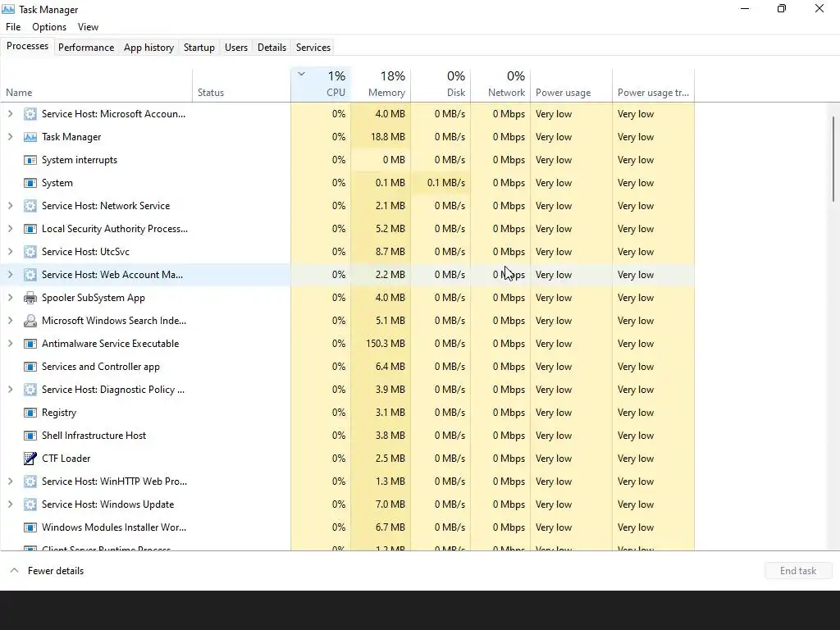Collapse view with Fewer details chevron
The width and height of the screenshot is (840, 630).
coord(15,571)
